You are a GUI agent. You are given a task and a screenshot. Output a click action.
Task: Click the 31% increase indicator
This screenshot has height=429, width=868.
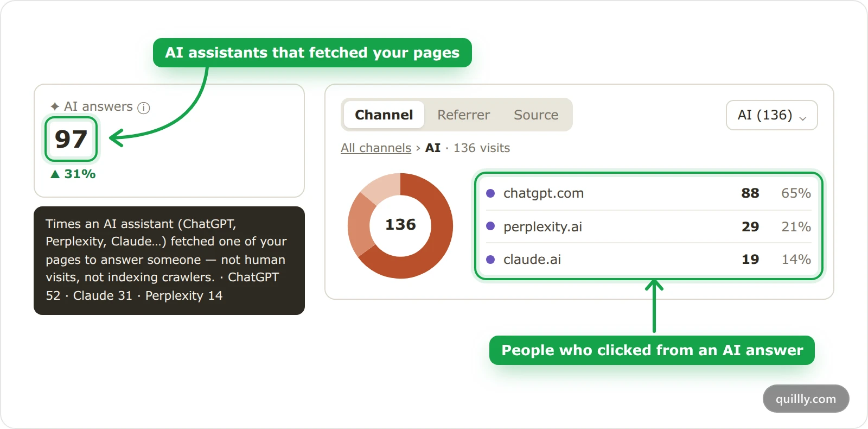click(73, 174)
